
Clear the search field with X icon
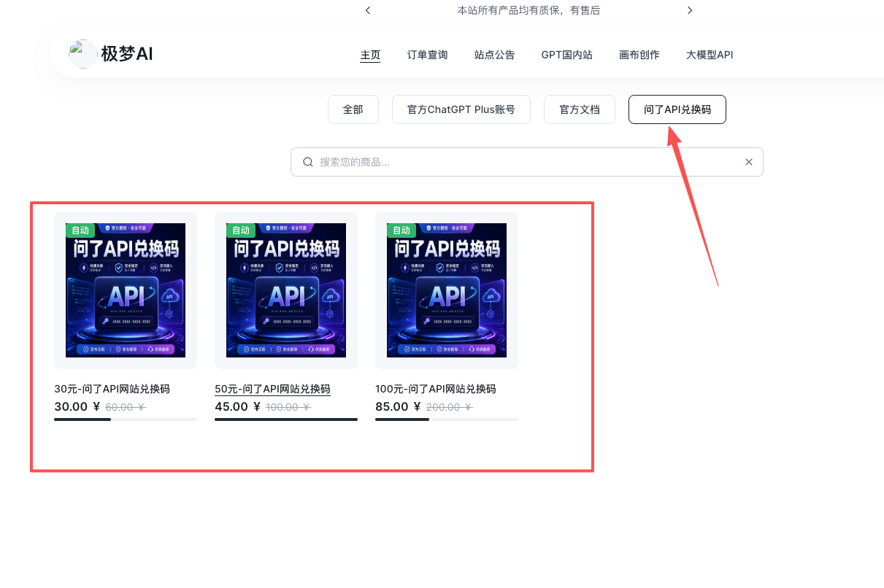[x=748, y=162]
